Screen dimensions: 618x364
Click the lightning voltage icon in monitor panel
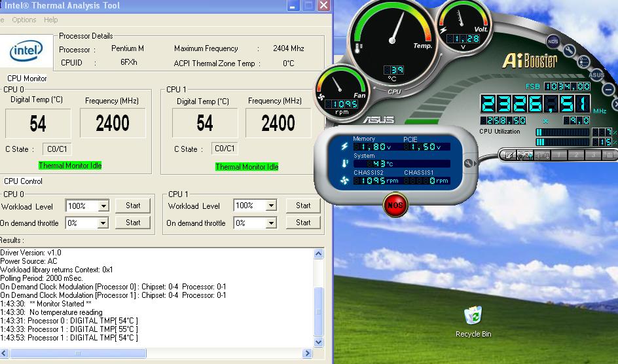(344, 147)
